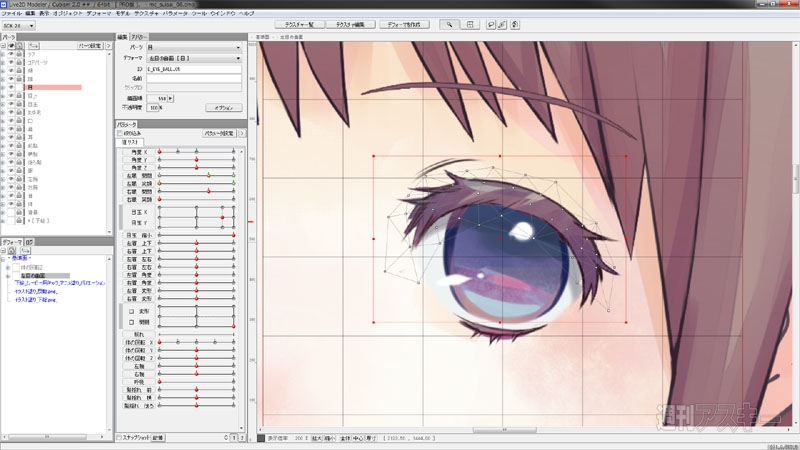Click the lock icon in the first parts row
The image size is (800, 450).
[19, 54]
